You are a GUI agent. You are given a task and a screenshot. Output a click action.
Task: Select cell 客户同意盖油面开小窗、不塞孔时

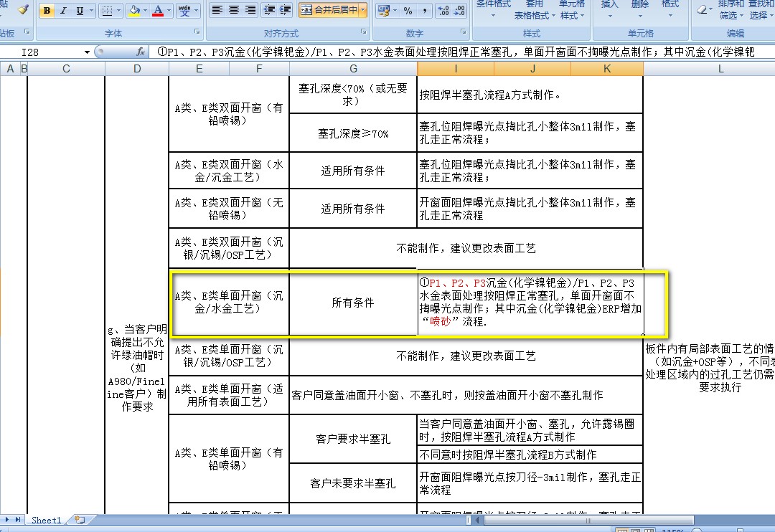pos(466,395)
